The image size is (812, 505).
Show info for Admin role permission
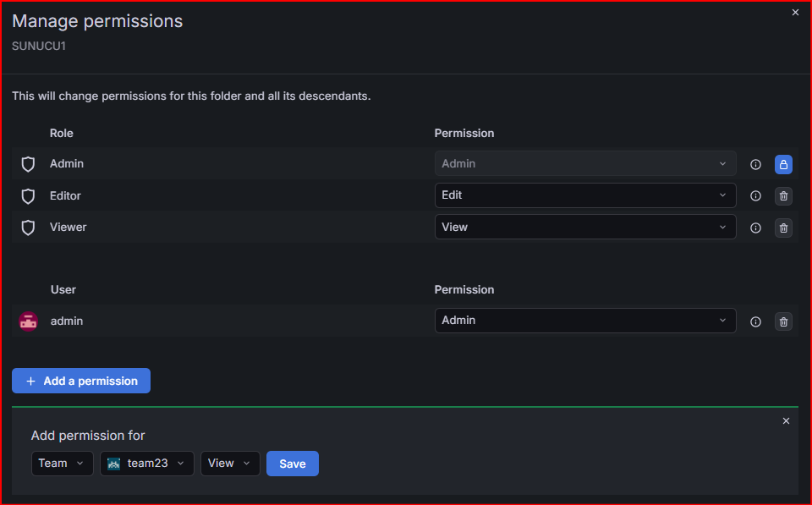pyautogui.click(x=755, y=164)
